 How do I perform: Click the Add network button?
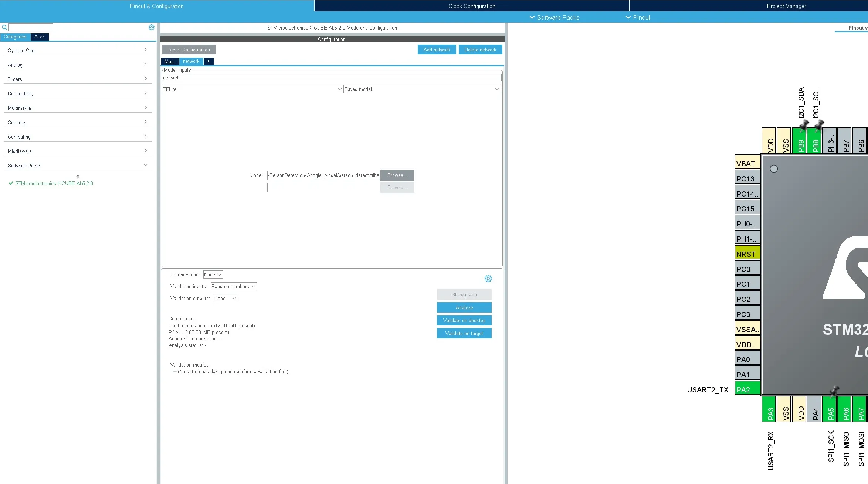[437, 50]
